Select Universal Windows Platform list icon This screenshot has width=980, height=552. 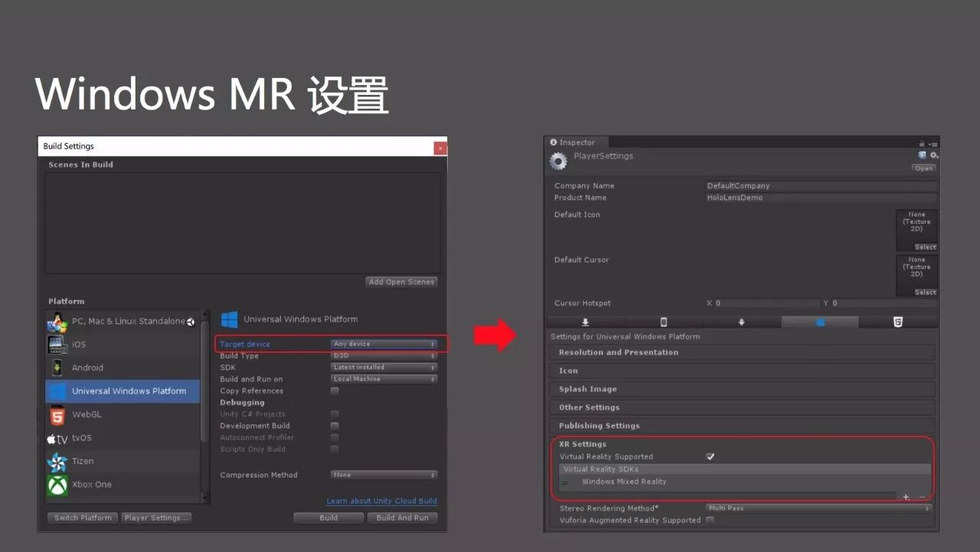57,391
